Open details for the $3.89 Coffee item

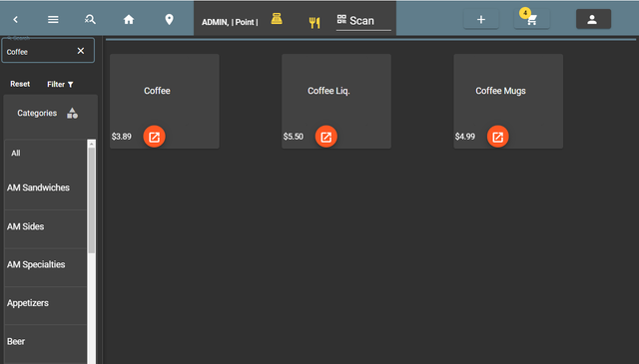point(154,137)
